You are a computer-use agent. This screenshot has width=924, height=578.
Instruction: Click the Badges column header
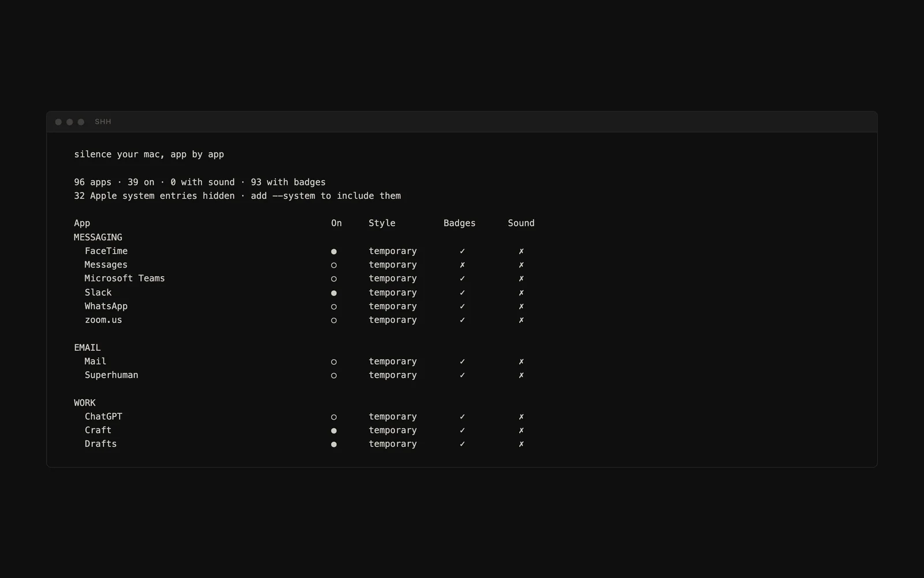click(460, 224)
